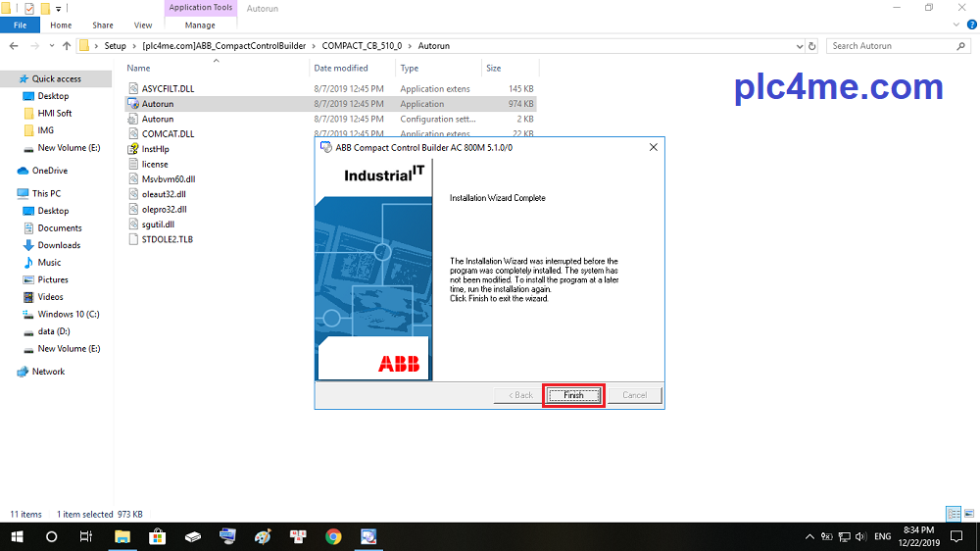Viewport: 980px width, 551px height.
Task: Sort by the Type column header
Action: coord(410,69)
